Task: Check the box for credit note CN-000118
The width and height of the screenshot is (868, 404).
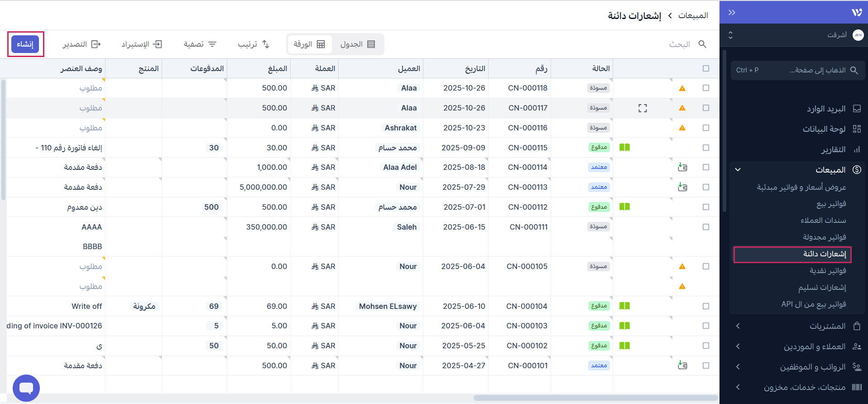Action: point(705,88)
